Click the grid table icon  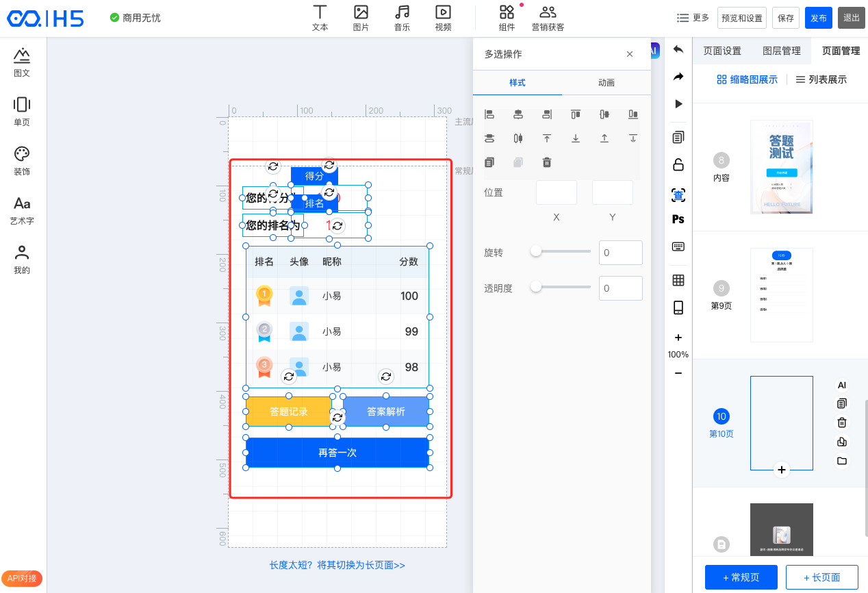tap(678, 280)
